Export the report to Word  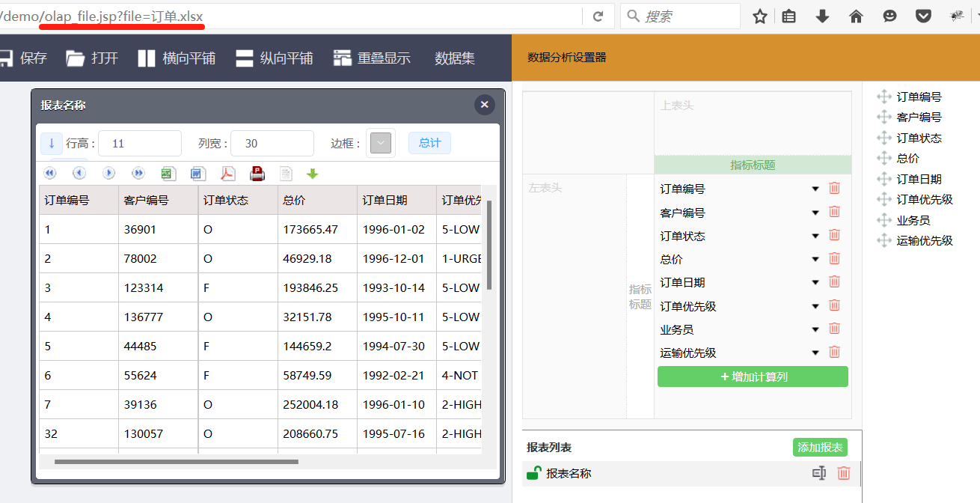[x=197, y=174]
